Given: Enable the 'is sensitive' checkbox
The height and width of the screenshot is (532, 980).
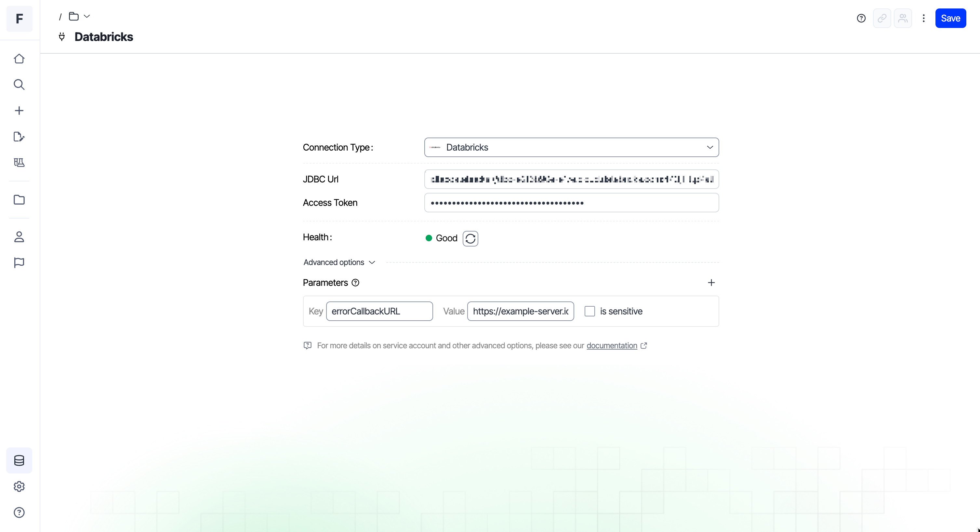Looking at the screenshot, I should point(589,311).
